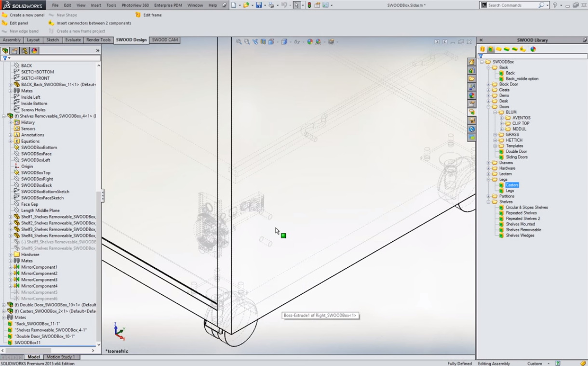Click the Rebuild traffic light icon
The width and height of the screenshot is (588, 366).
(309, 5)
